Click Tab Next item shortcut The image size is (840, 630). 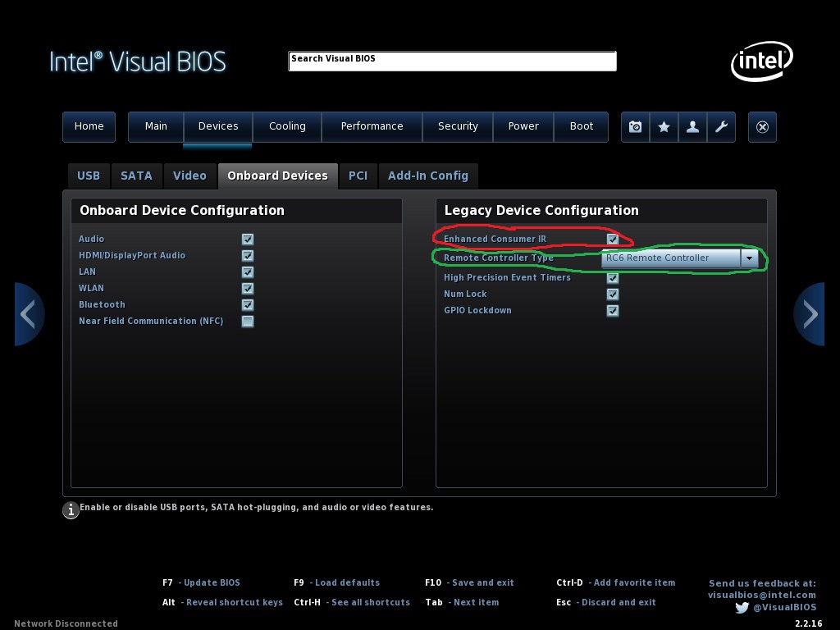point(462,603)
